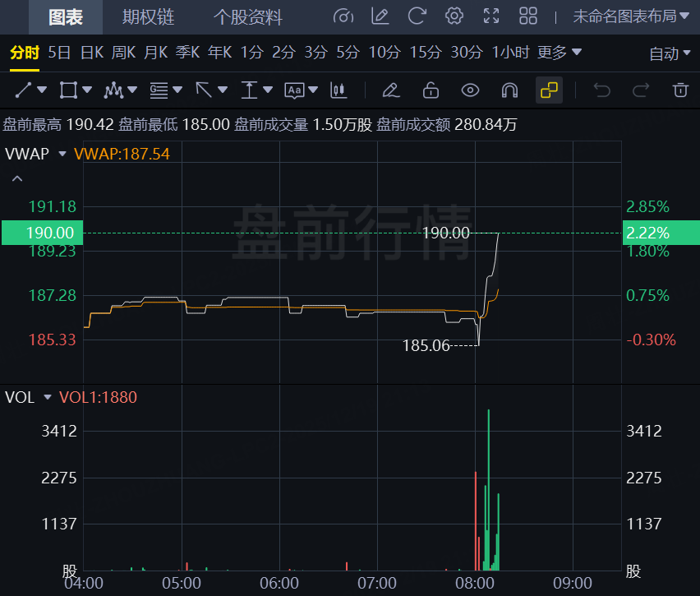Select the 30分 timeframe

point(467,53)
